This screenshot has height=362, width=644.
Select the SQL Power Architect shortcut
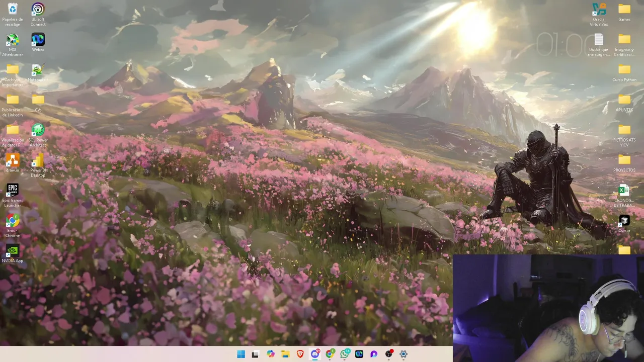38,135
